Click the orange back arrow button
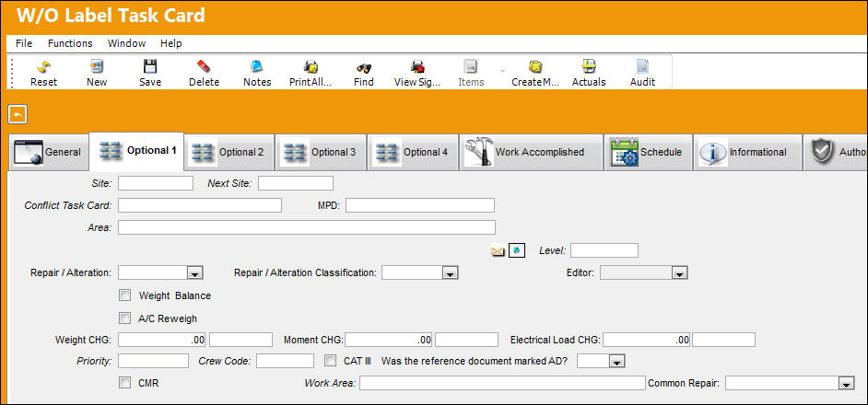 [18, 114]
